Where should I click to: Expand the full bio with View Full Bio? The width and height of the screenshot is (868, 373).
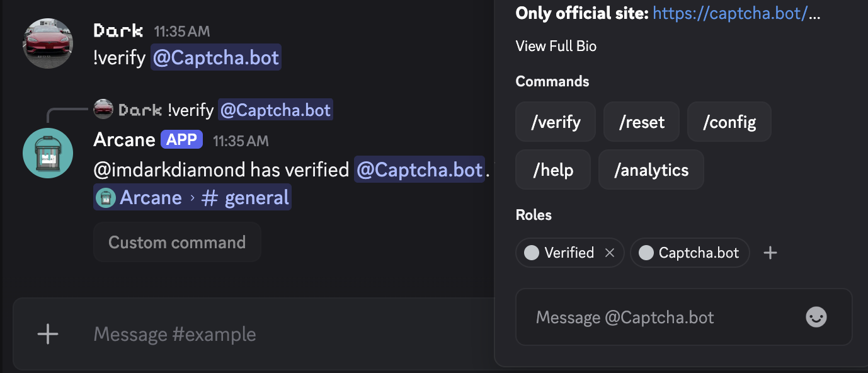coord(556,45)
